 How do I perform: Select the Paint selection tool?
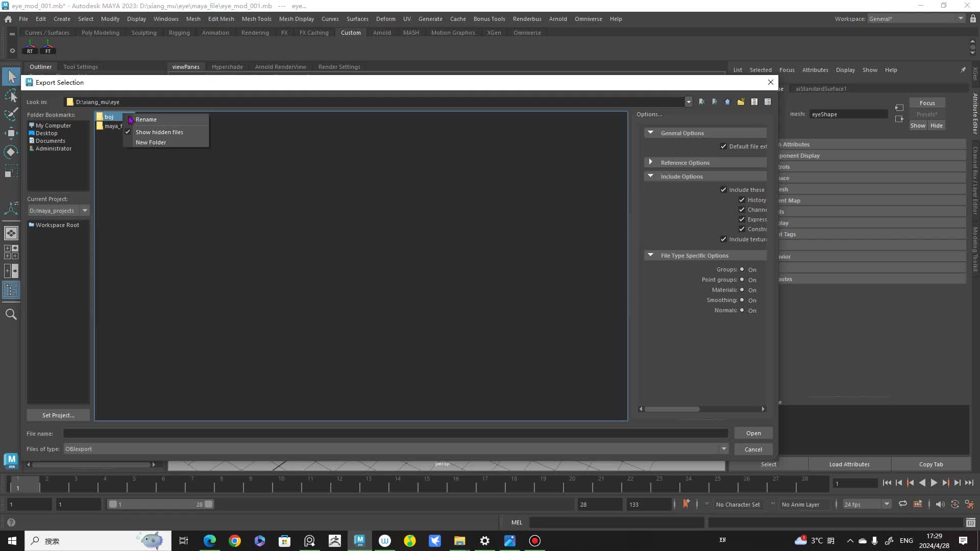click(11, 114)
